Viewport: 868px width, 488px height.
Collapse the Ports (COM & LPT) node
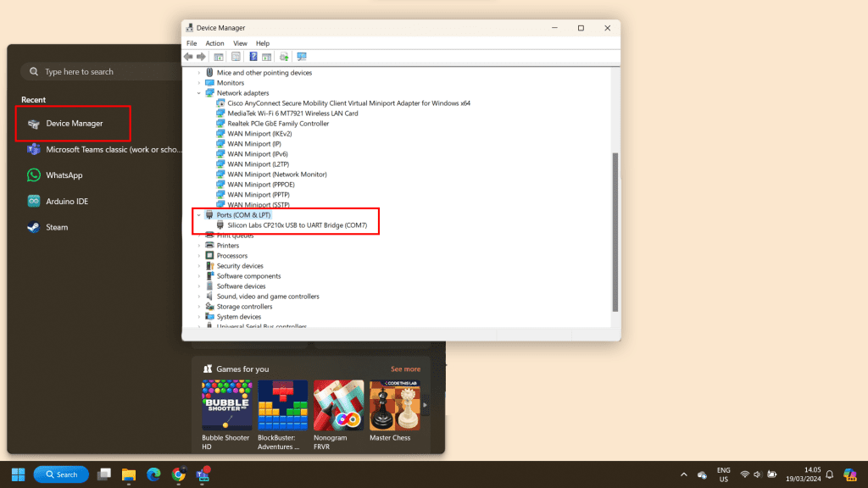tap(199, 215)
